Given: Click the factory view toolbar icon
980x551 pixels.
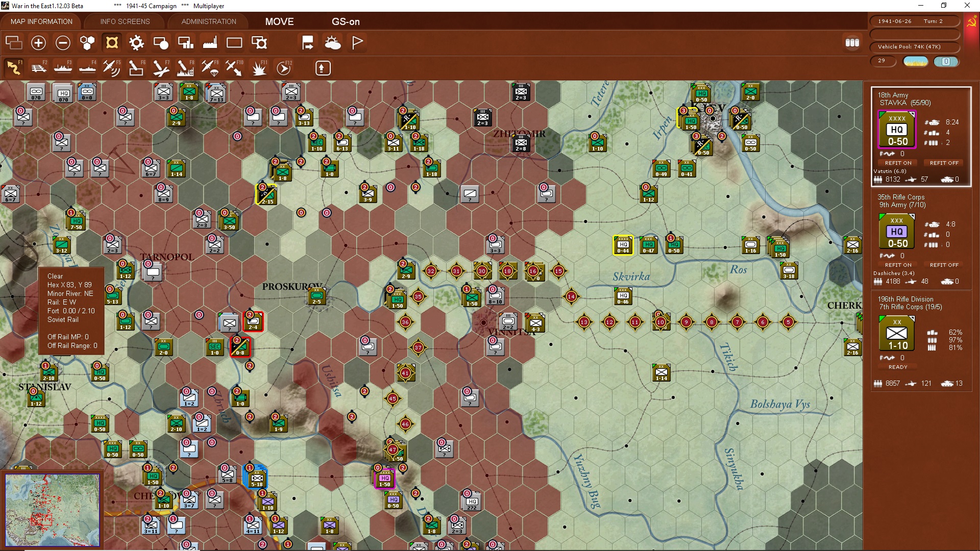Looking at the screenshot, I should click(x=210, y=43).
